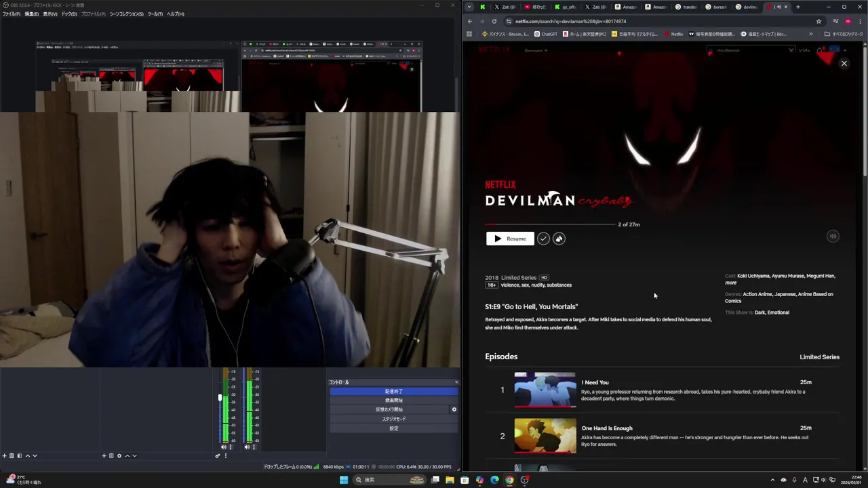The height and width of the screenshot is (488, 868).
Task: Expand hidden bookmarks with the chevron
Action: (810, 34)
